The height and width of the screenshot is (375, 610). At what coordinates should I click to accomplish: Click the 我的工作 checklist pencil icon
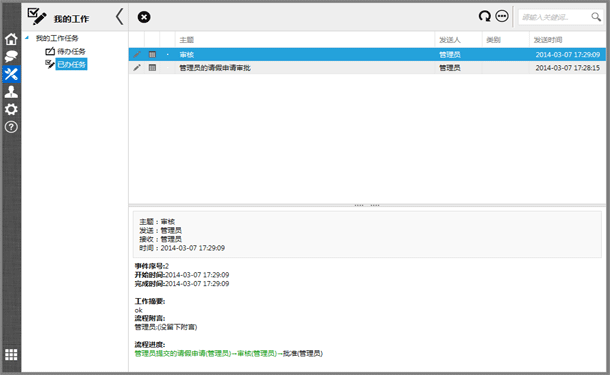point(37,17)
